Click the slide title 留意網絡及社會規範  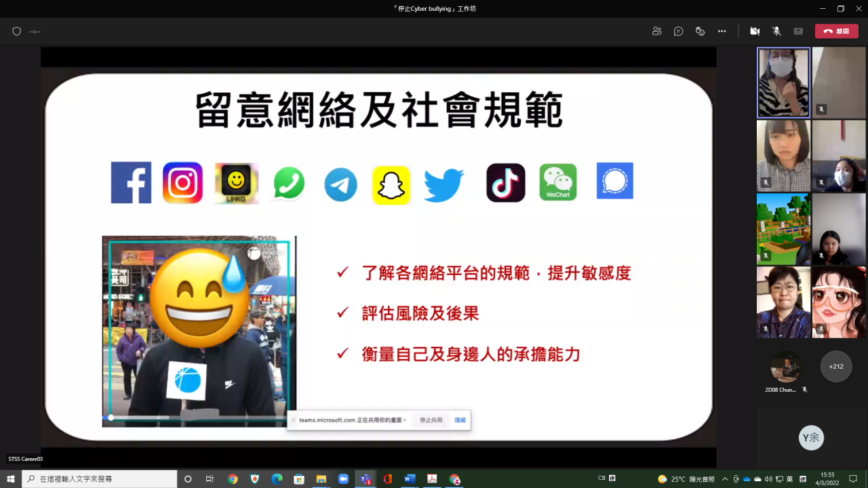380,110
